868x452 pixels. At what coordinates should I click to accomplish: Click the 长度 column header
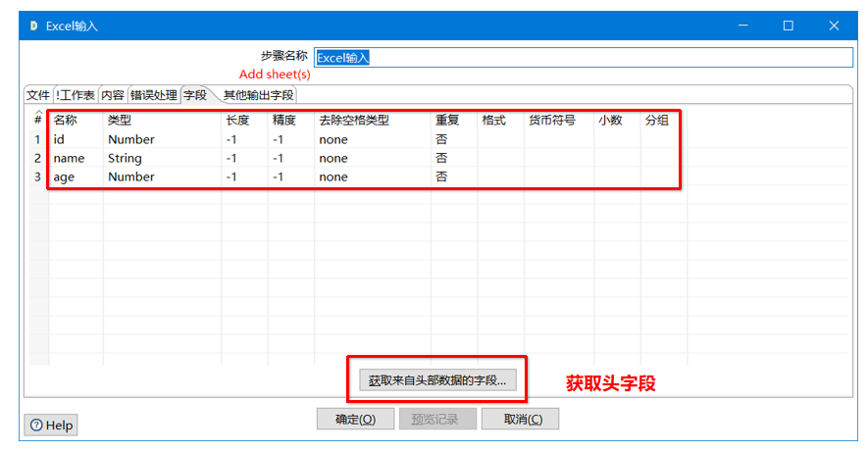244,120
